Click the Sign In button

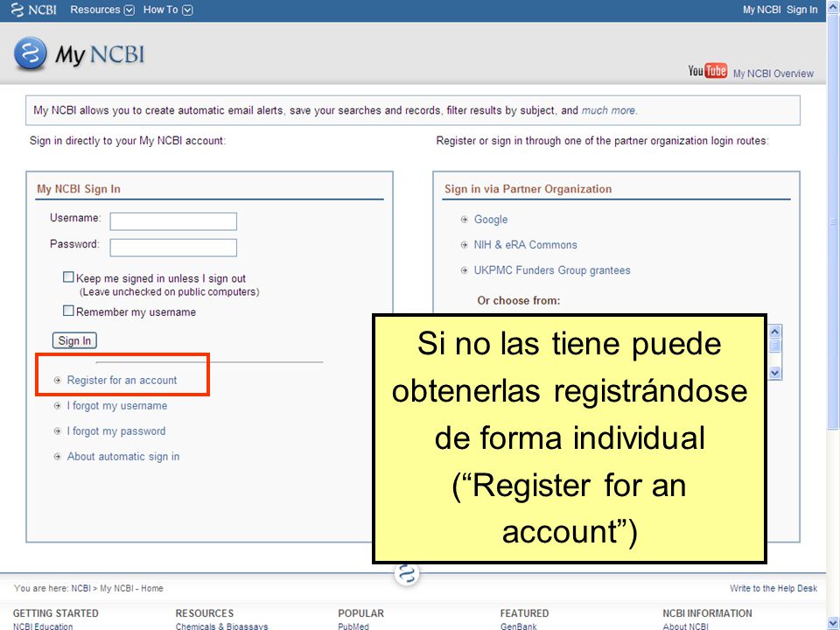pos(74,340)
